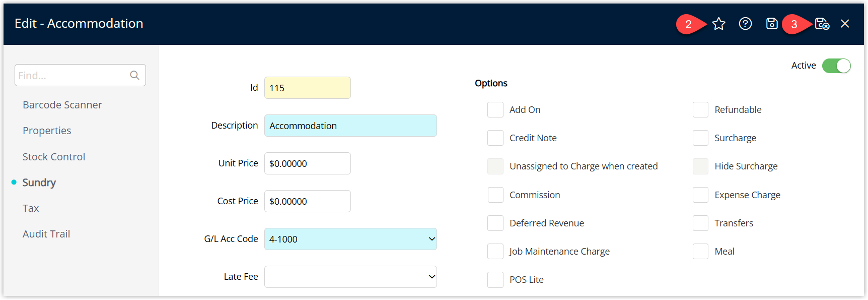
Task: Click the Unit Price field
Action: coord(307,163)
